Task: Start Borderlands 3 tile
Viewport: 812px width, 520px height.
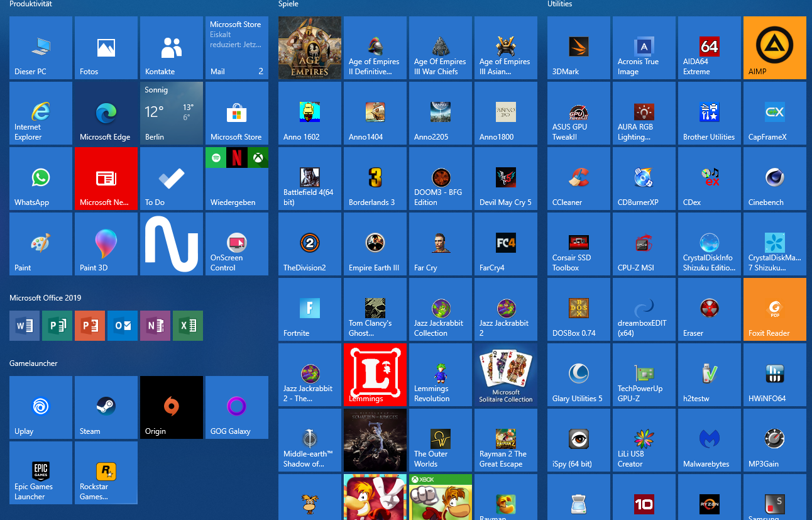Action: tap(375, 179)
